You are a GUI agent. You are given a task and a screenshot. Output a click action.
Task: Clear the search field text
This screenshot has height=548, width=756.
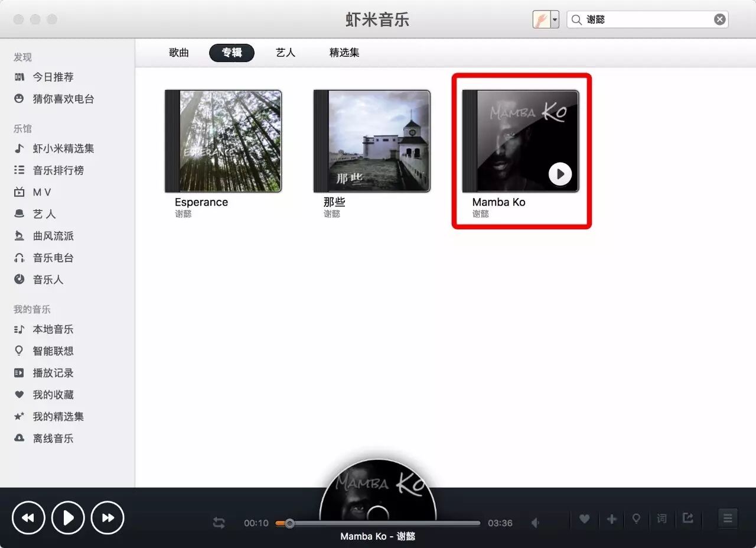point(719,20)
